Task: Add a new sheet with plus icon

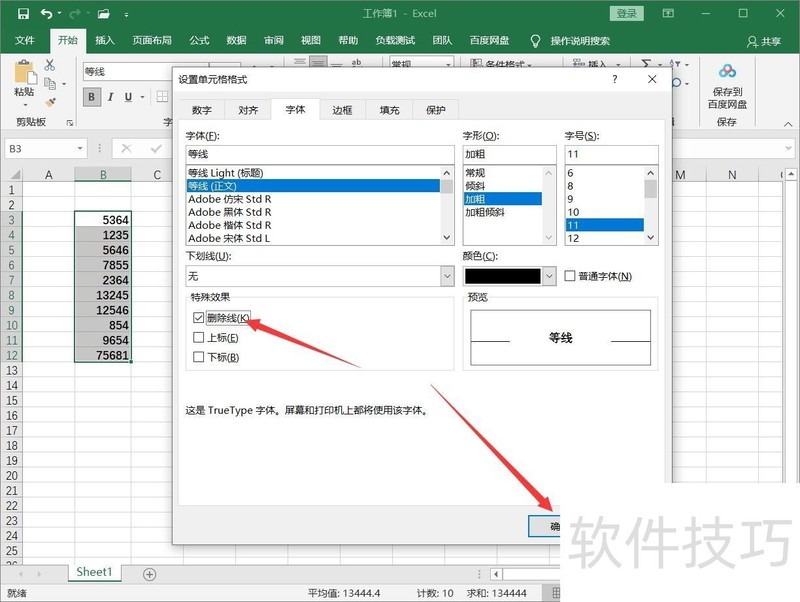Action: [x=149, y=574]
